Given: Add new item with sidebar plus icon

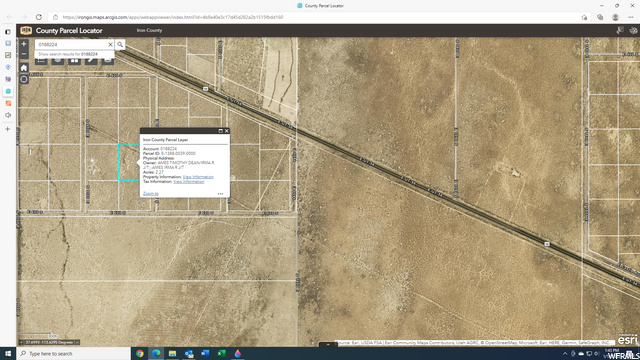Looking at the screenshot, I should [x=8, y=129].
